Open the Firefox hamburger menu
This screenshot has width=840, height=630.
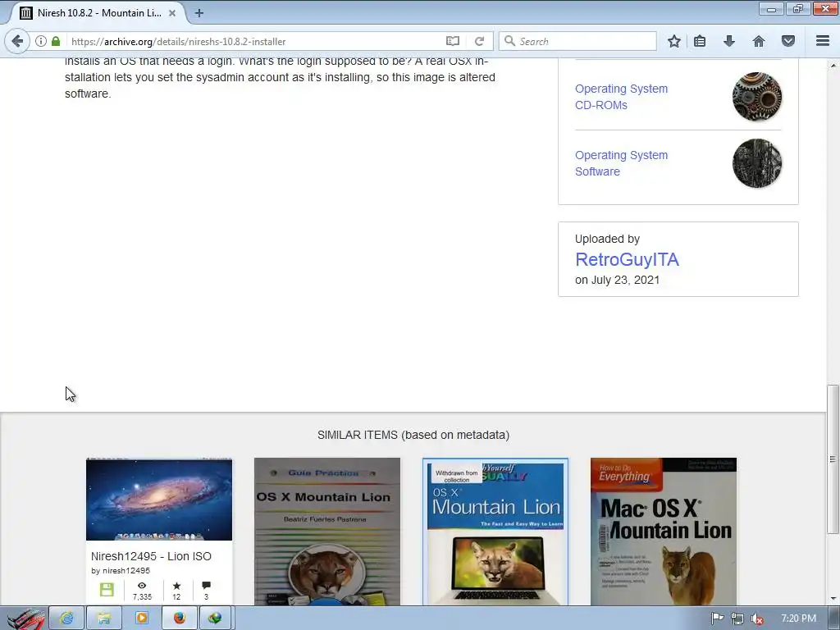pos(823,41)
